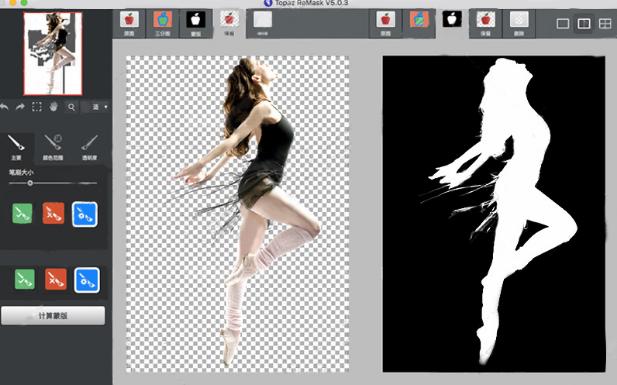Set four-pane grid view layout
The height and width of the screenshot is (385, 617).
point(605,24)
